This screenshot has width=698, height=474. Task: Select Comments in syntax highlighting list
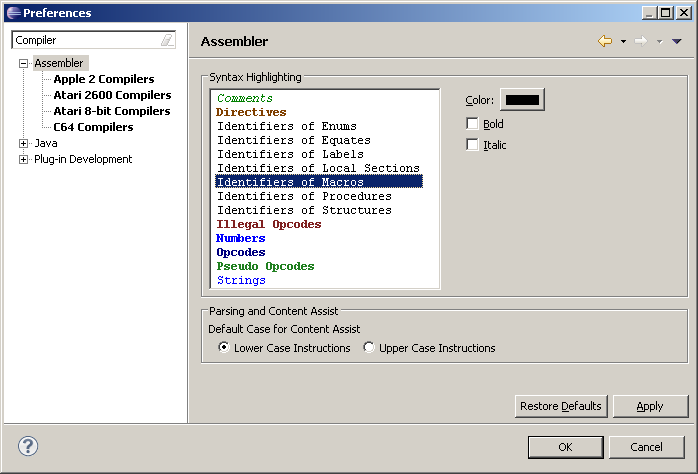click(244, 98)
